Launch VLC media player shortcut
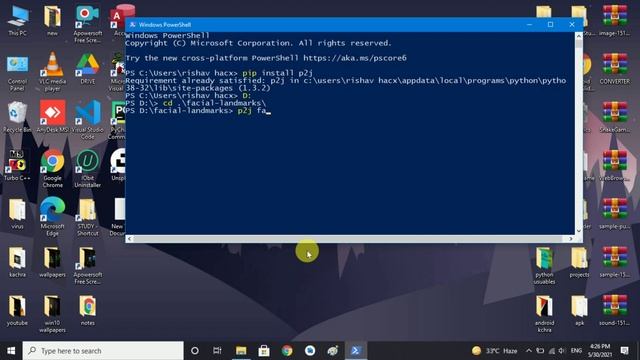This screenshot has width=640, height=360. click(52, 72)
